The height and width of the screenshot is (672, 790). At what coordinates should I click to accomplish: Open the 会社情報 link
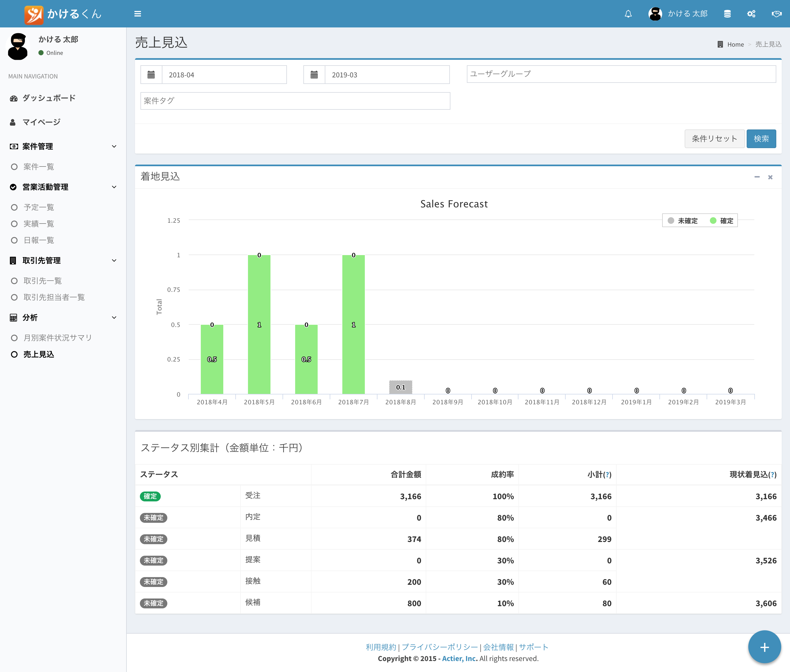498,647
